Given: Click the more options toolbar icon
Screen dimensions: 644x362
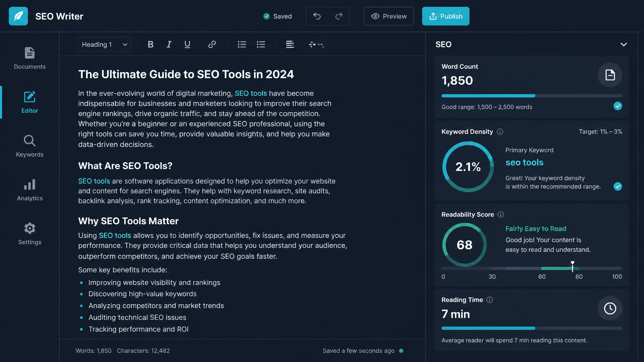Looking at the screenshot, I should click(x=316, y=44).
